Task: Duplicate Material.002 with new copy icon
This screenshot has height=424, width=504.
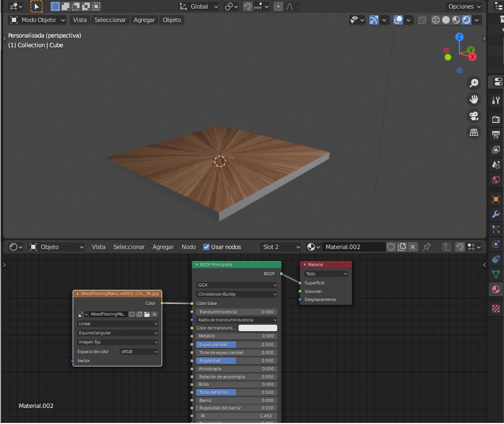Action: click(402, 247)
